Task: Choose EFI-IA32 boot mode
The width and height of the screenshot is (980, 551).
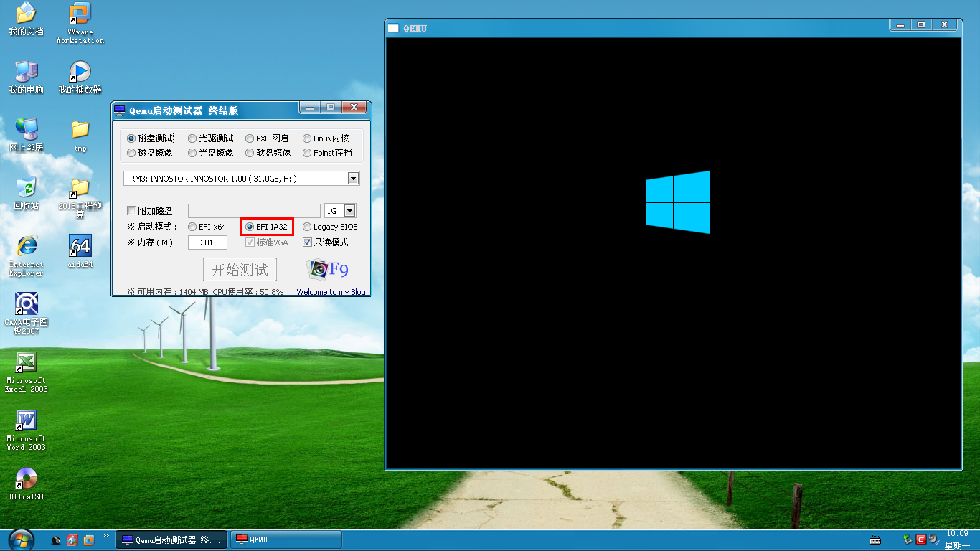Action: click(x=266, y=227)
